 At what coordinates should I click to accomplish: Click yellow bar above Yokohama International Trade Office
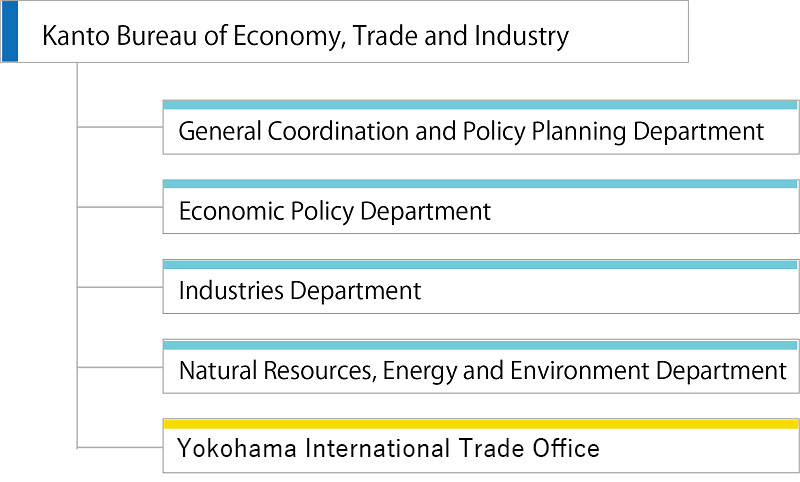[481, 424]
